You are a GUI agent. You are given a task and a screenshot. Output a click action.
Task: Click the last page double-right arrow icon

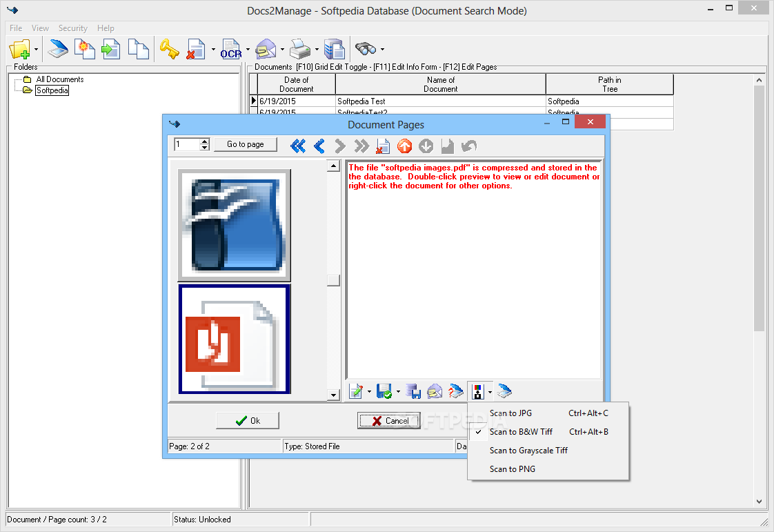(361, 146)
